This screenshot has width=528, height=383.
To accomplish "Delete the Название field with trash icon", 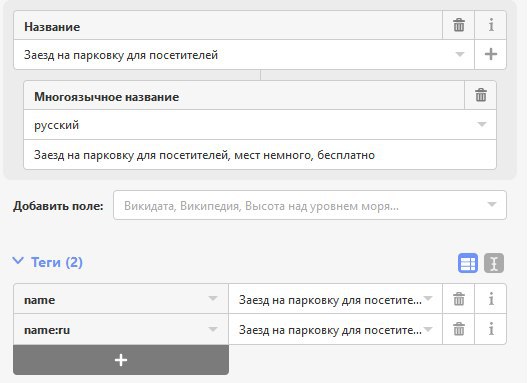I will [x=458, y=25].
